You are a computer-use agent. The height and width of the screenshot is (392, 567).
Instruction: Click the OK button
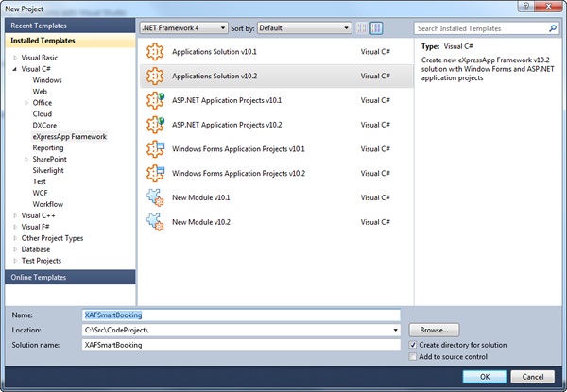(x=485, y=377)
